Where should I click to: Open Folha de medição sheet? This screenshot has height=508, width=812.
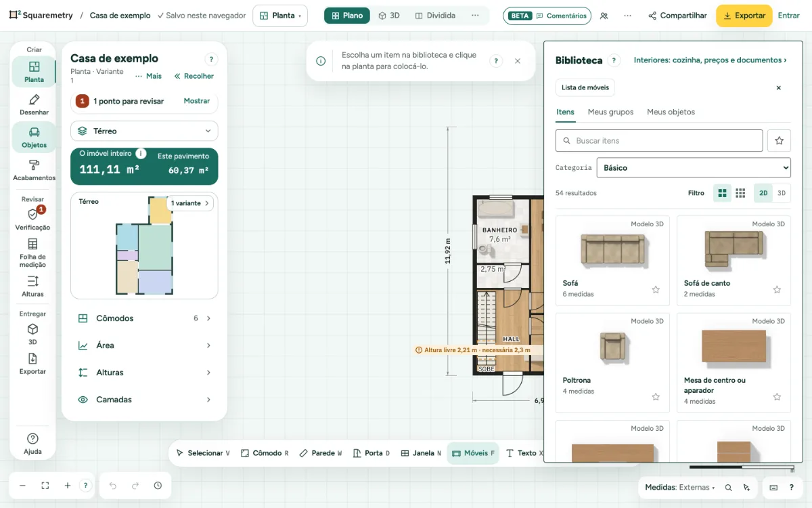[32, 253]
